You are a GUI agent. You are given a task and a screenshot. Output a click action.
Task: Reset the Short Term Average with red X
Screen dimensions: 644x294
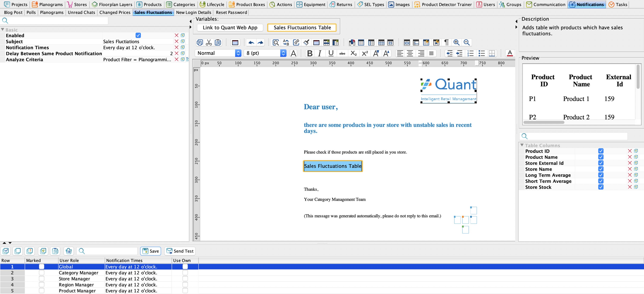click(630, 181)
